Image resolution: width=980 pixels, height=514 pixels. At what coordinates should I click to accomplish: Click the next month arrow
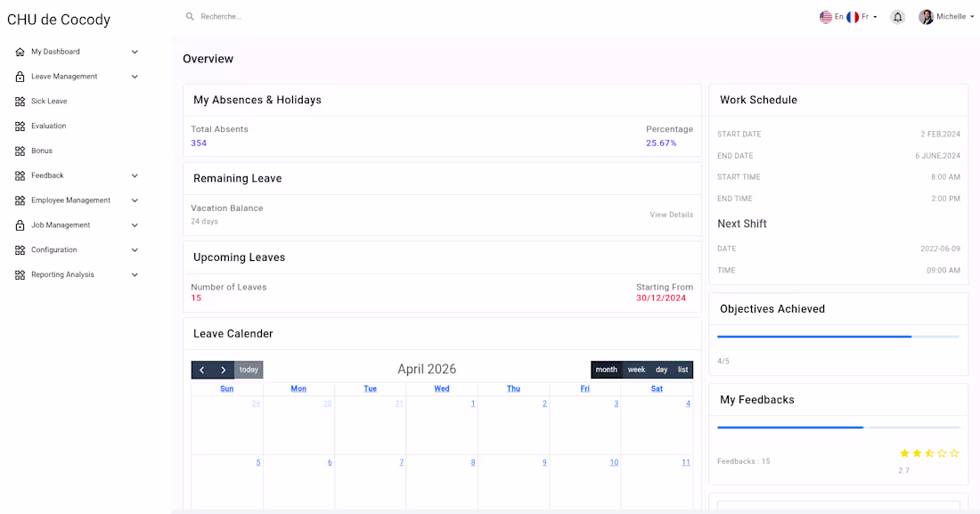[x=224, y=369]
